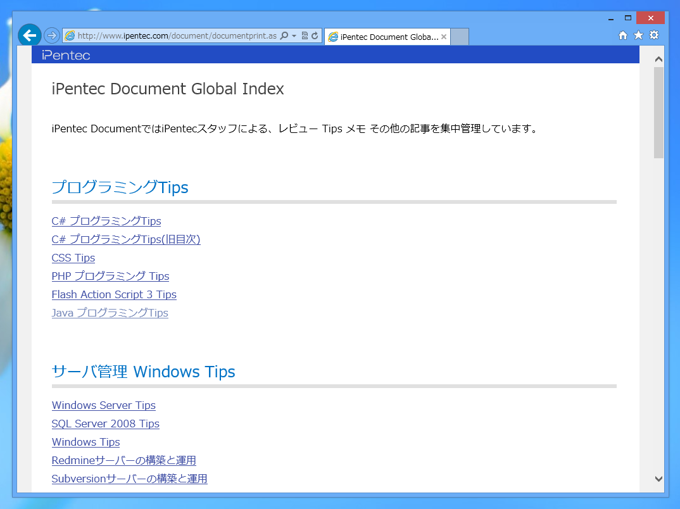Image resolution: width=680 pixels, height=509 pixels.
Task: Open the Flash Action Script 3 Tips link
Action: [x=114, y=294]
